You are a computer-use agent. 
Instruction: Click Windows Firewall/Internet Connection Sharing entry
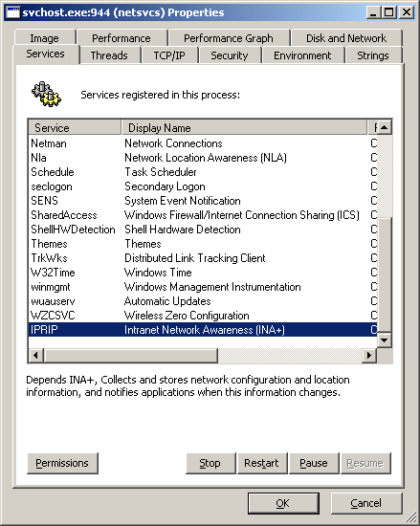tap(242, 215)
